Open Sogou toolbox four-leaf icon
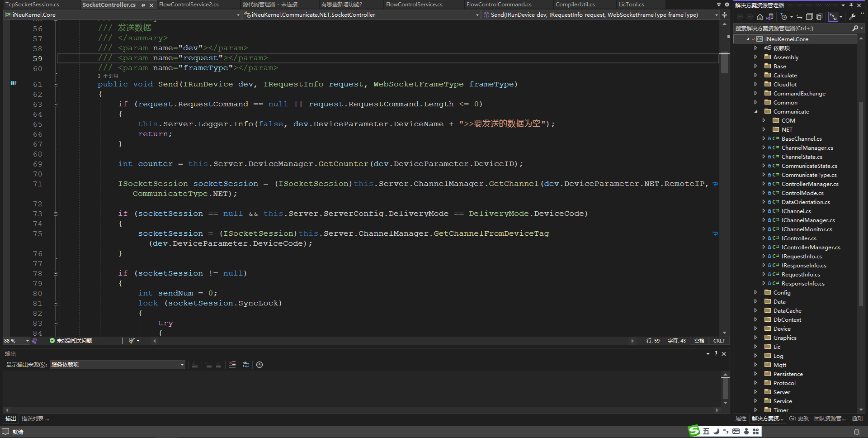 [x=755, y=431]
